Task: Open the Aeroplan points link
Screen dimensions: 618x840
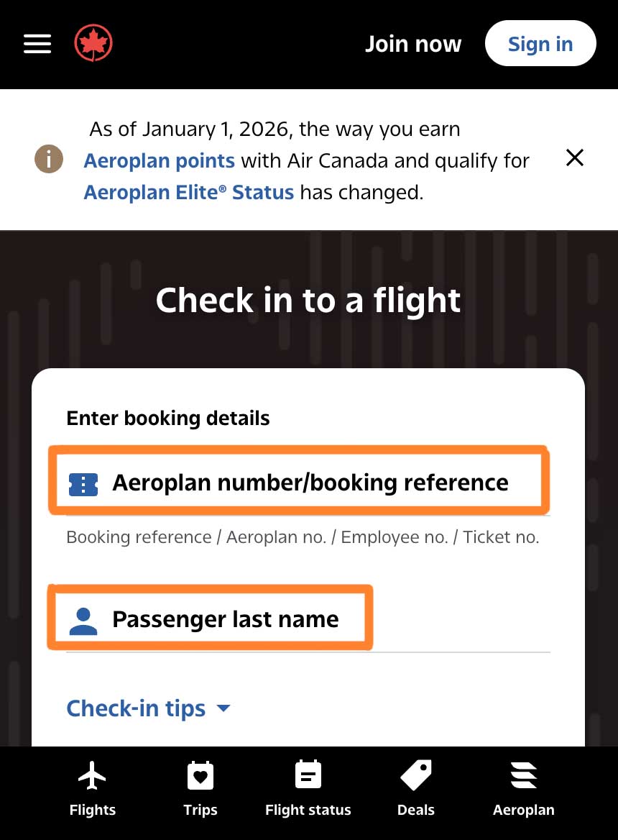Action: pyautogui.click(x=159, y=160)
